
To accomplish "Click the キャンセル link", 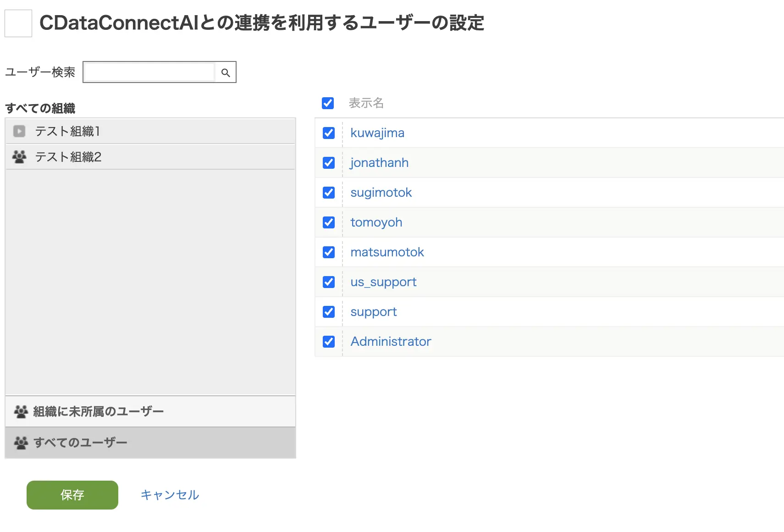I will click(x=170, y=495).
